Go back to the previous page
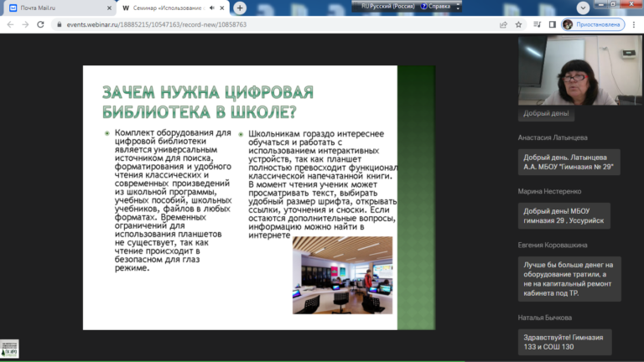This screenshot has width=644, height=362. coord(9,24)
